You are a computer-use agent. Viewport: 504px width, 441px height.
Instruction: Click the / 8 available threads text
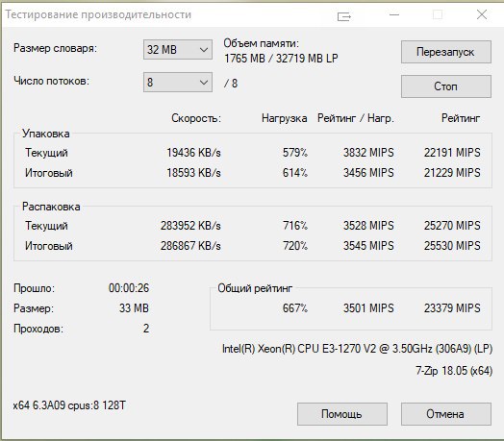tap(231, 84)
